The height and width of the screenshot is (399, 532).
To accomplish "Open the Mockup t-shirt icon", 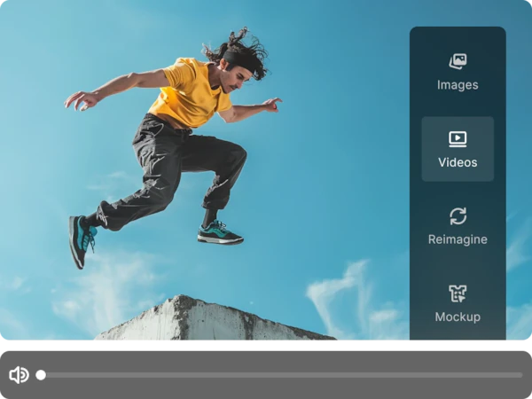I will click(458, 293).
